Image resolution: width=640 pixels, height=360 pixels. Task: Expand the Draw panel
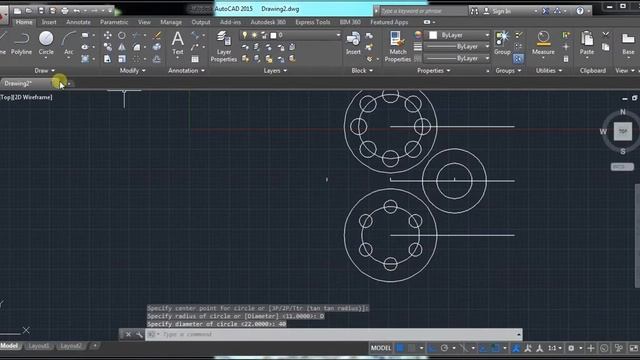point(44,71)
